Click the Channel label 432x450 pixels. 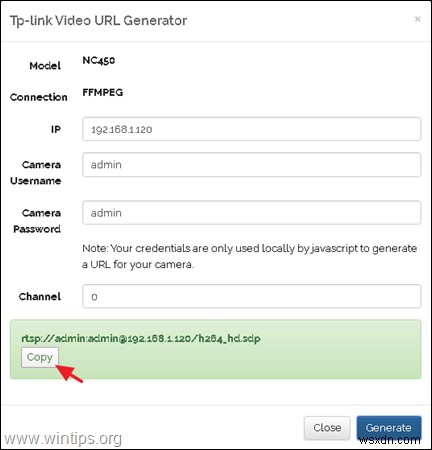pos(40,296)
